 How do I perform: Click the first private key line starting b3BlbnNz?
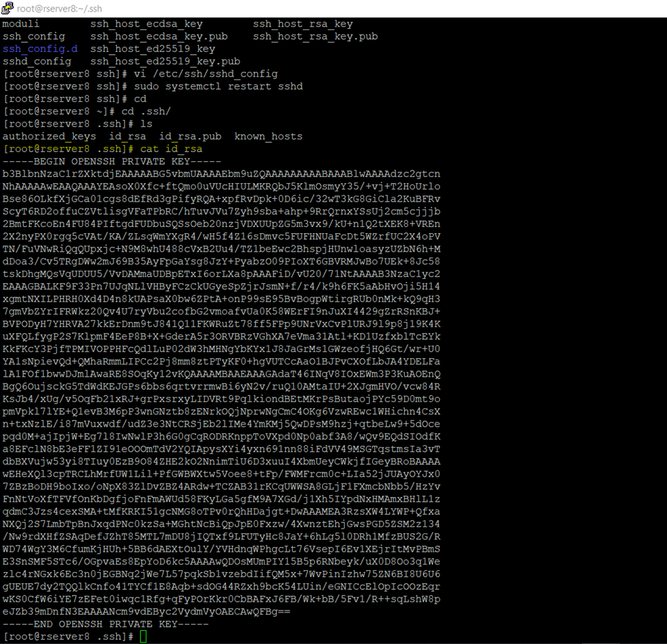point(222,174)
